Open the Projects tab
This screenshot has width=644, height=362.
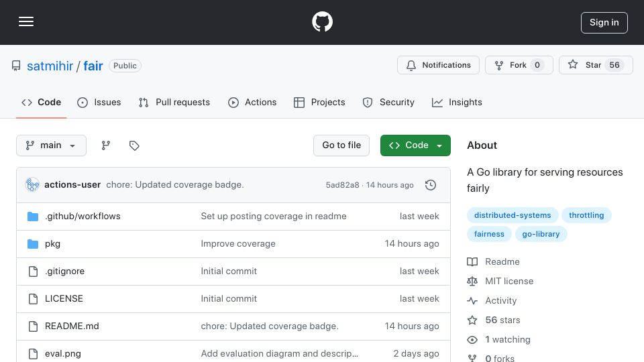[x=319, y=102]
